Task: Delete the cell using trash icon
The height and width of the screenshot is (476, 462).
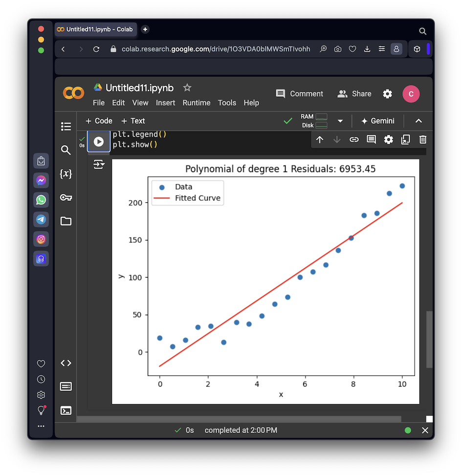Action: tap(423, 140)
